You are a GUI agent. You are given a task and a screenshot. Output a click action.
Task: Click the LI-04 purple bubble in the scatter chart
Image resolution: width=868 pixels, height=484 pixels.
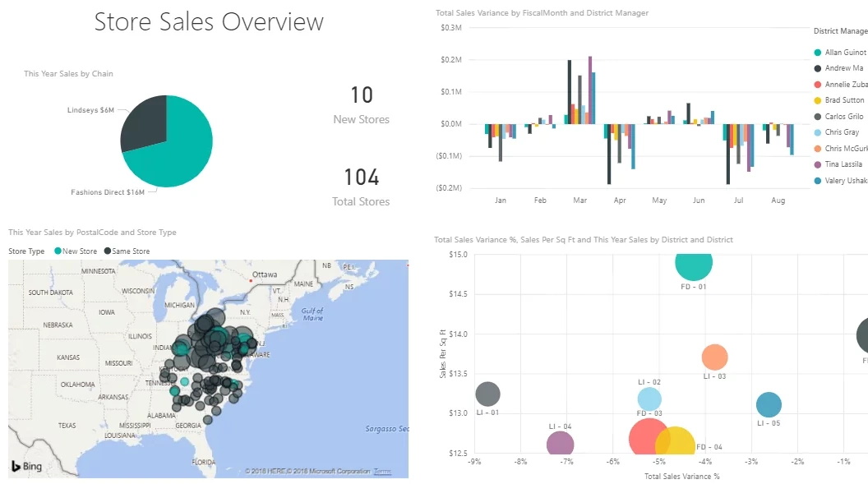pos(560,441)
